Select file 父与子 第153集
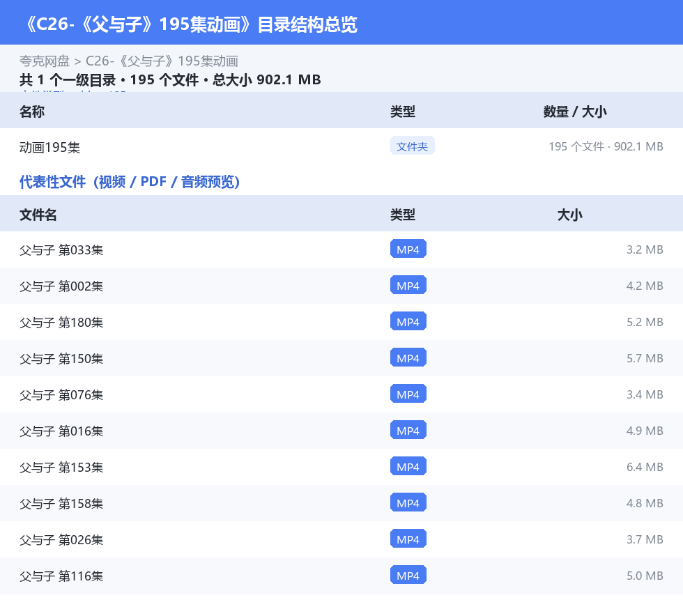 pos(61,467)
